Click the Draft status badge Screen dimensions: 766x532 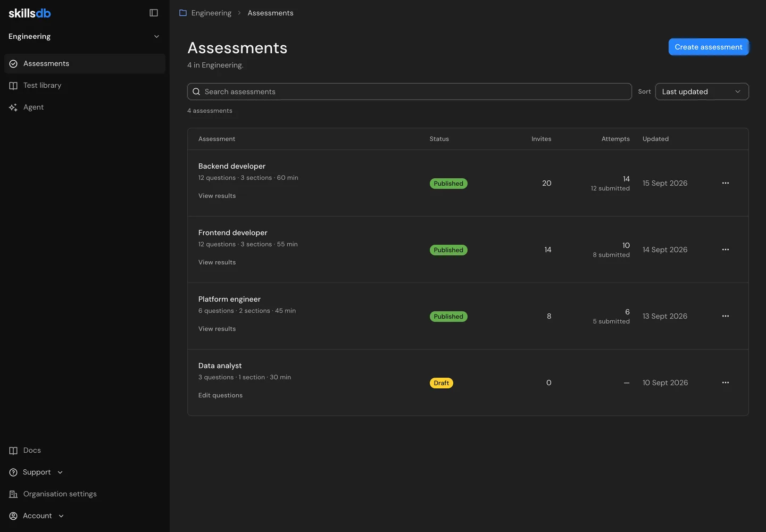tap(442, 383)
